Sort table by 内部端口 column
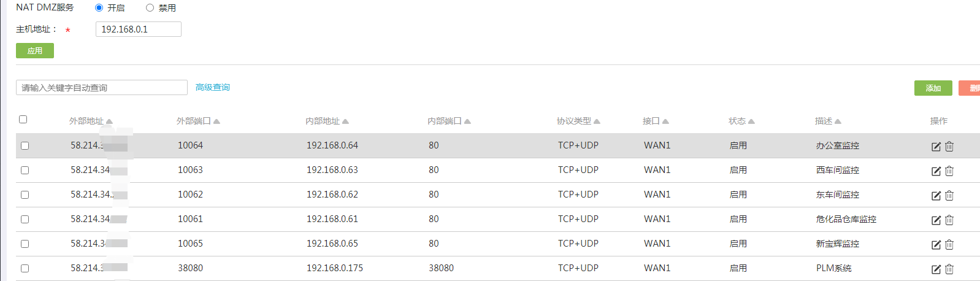980x281 pixels. (448, 121)
